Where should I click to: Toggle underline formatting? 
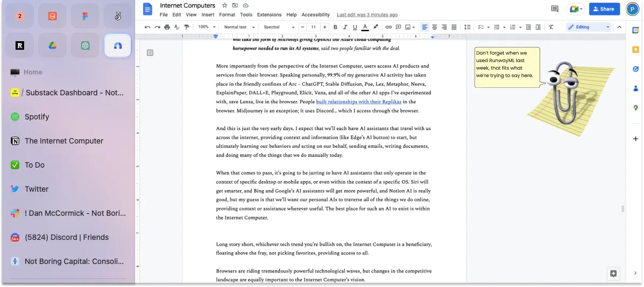coord(354,27)
